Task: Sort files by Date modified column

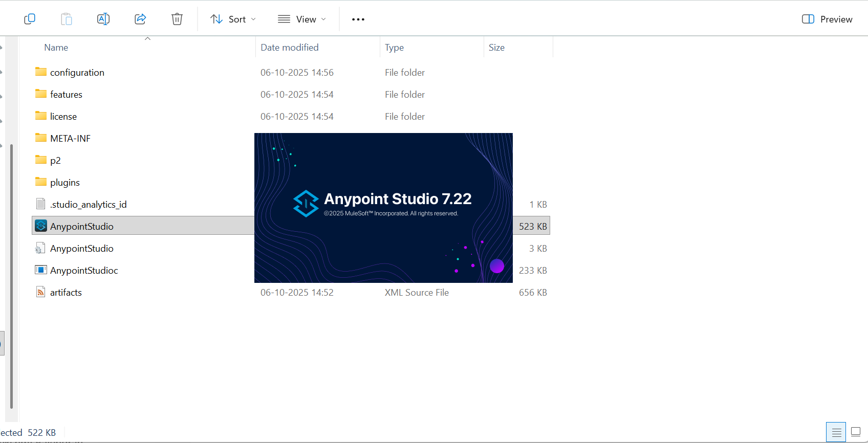Action: pos(290,48)
